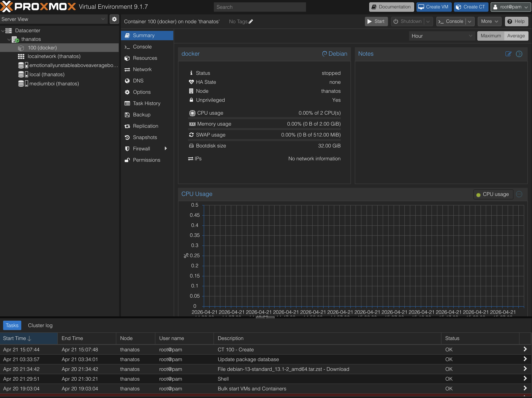This screenshot has height=398, width=532.
Task: Open the Replication section
Action: (x=147, y=126)
